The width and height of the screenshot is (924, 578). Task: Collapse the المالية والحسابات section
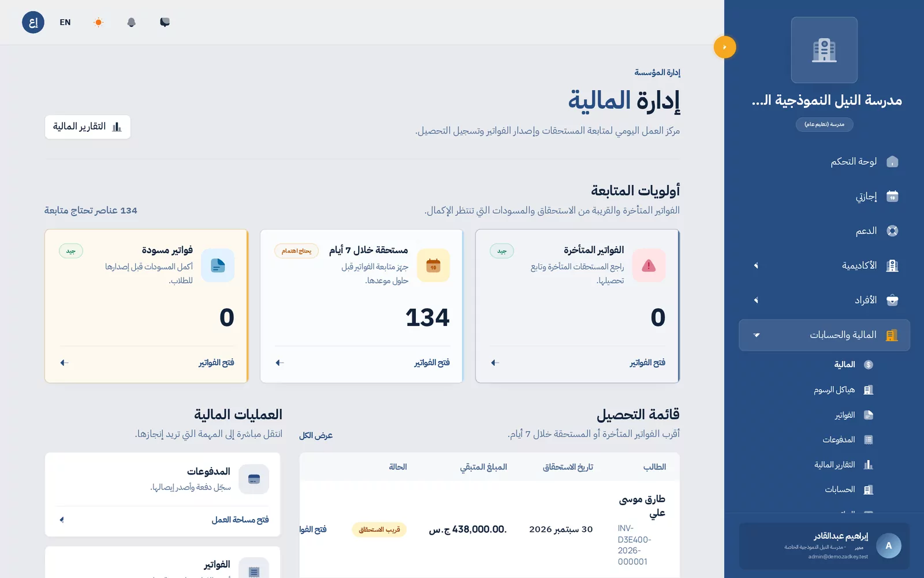[824, 335]
